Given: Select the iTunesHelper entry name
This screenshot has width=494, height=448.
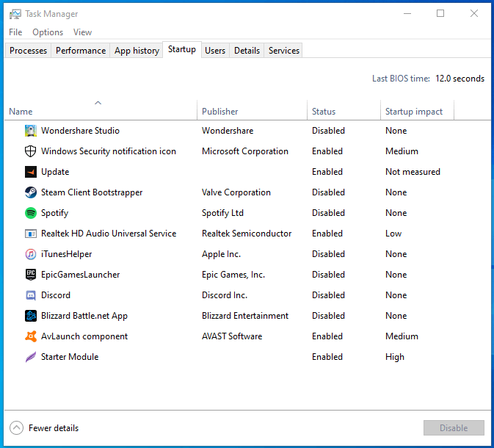Looking at the screenshot, I should pos(67,254).
